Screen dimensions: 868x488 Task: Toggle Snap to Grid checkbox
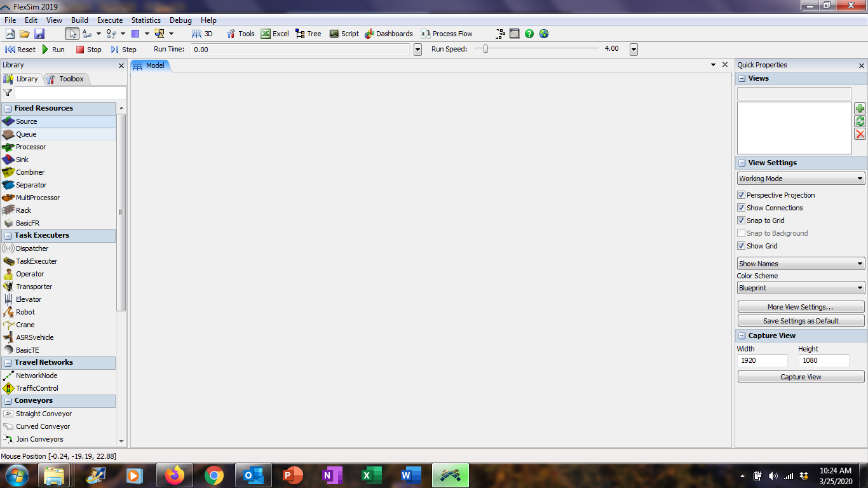[741, 220]
